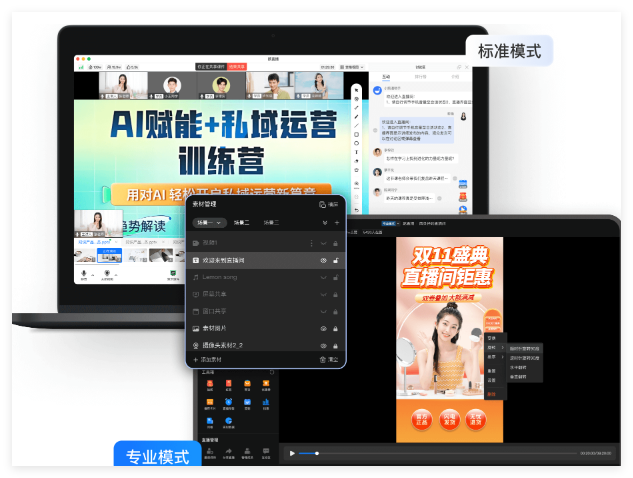Viewport: 633px width, 478px height.
Task: Expand the scene list double-chevron
Action: (x=323, y=223)
